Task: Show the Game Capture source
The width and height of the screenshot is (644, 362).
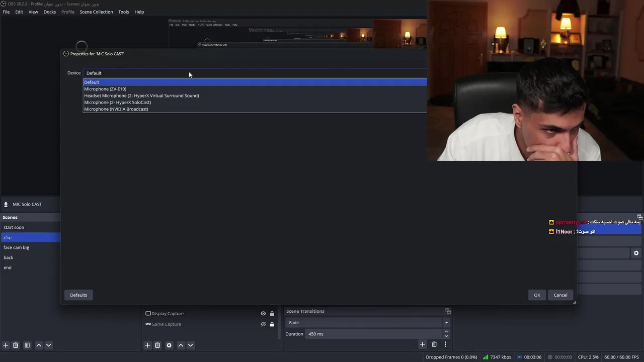Action: point(263,324)
